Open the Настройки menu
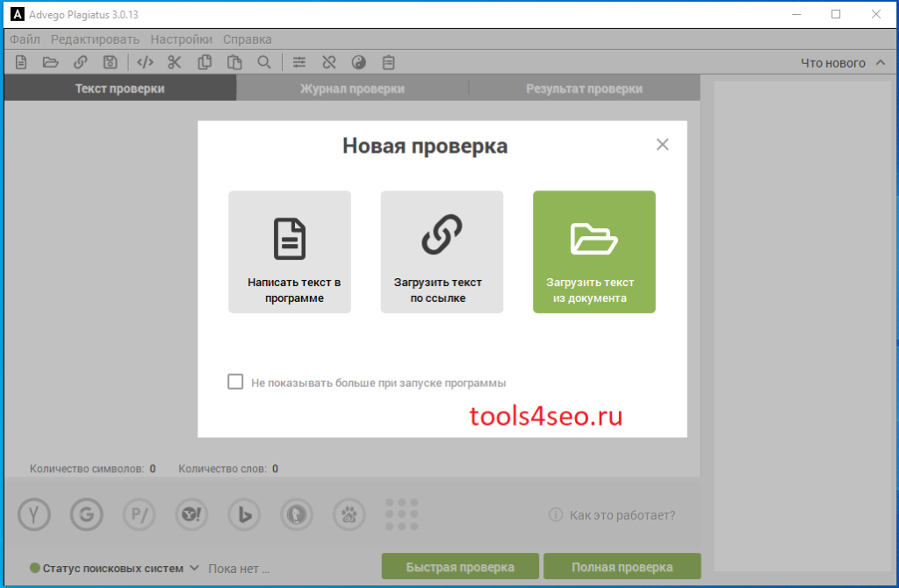The width and height of the screenshot is (899, 588). coord(181,39)
